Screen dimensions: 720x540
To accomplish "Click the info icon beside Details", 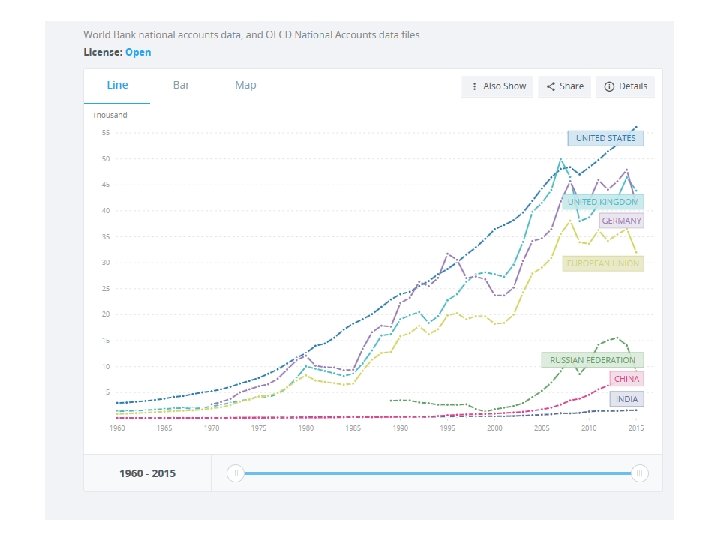I will tap(609, 86).
